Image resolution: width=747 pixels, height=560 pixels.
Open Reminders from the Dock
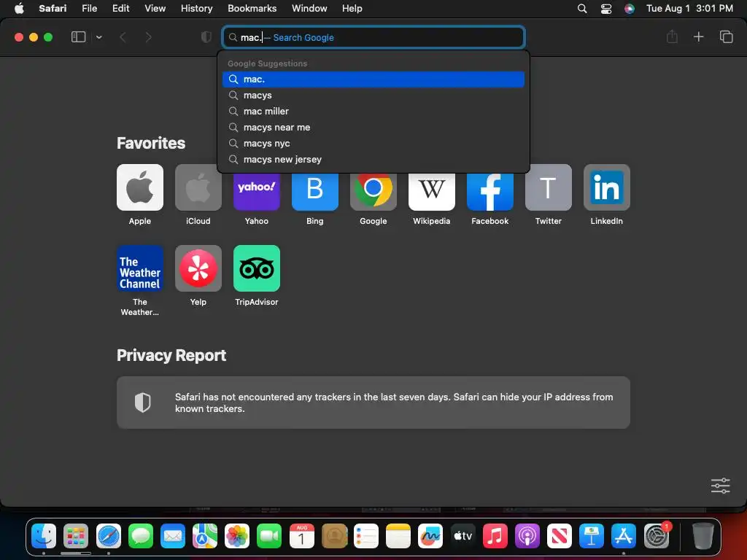click(366, 536)
